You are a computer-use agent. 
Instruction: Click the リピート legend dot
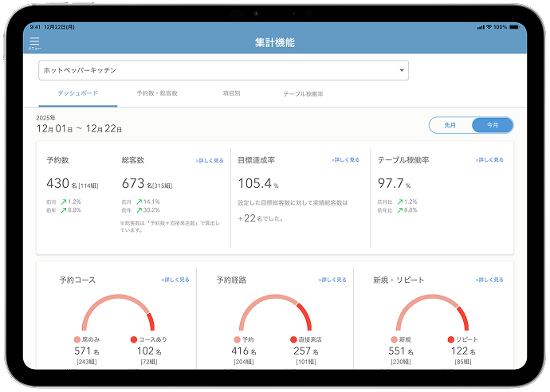click(x=451, y=339)
